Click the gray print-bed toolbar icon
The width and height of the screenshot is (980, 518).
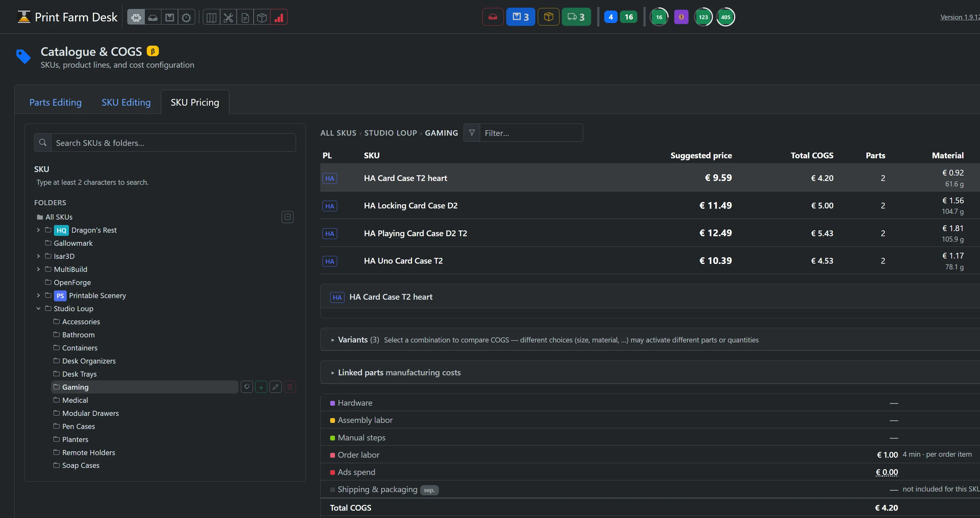coord(170,17)
